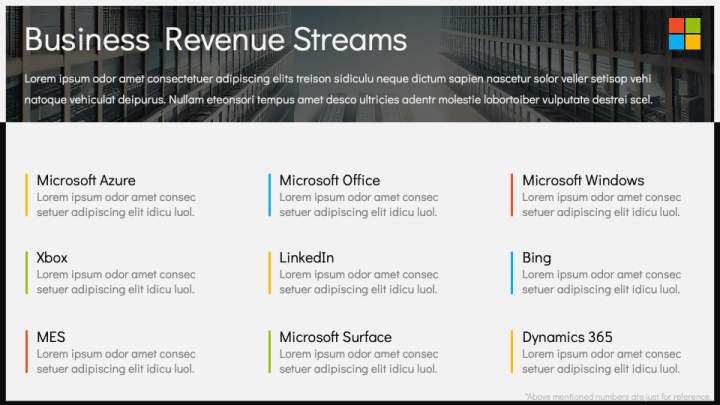The width and height of the screenshot is (720, 405).
Task: Click the Microsoft four-square logo
Action: pos(685,34)
